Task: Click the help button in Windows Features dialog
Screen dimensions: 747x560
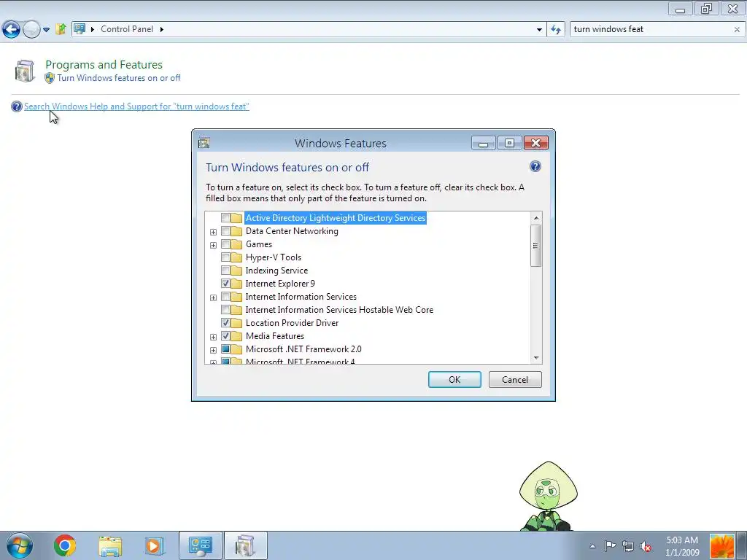Action: pos(535,166)
